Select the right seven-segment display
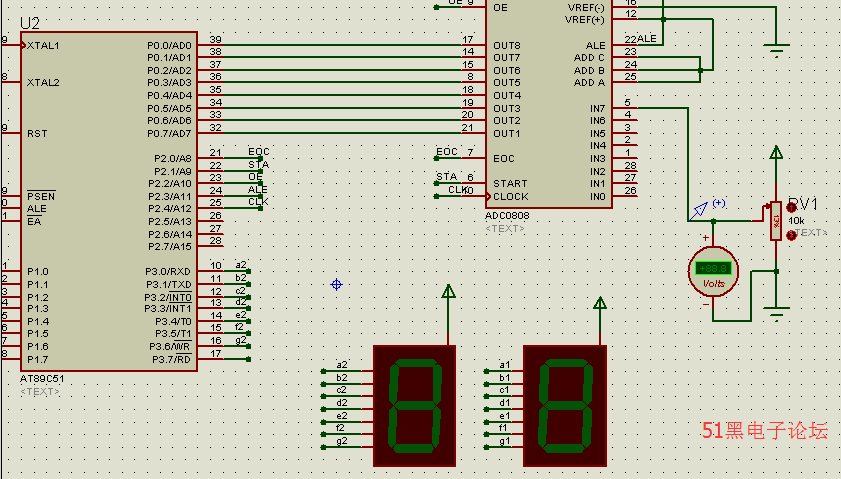 click(x=565, y=406)
